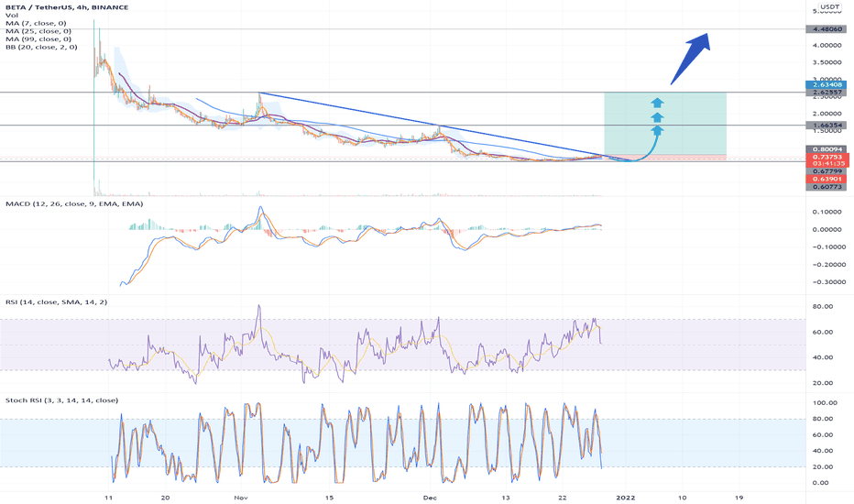Screen dimensions: 854x504
Task: Click the 40.00 value on RSI axis
Action: (x=823, y=357)
